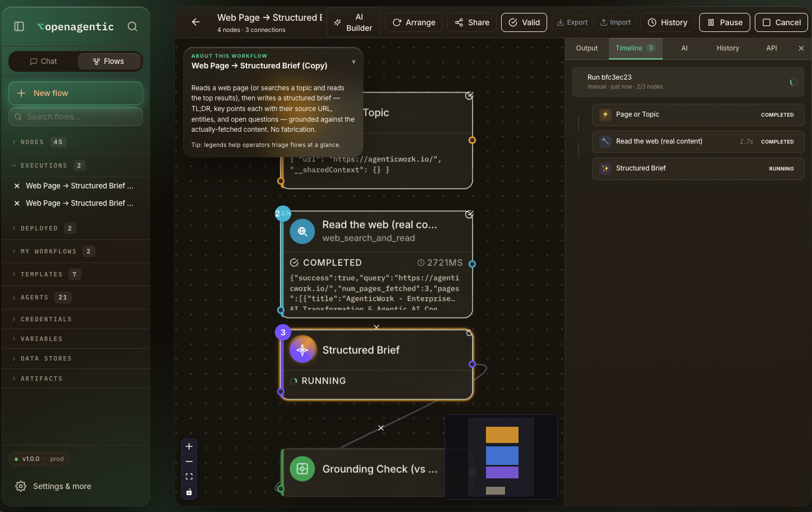
Task: Collapse the Executions section
Action: click(76, 165)
